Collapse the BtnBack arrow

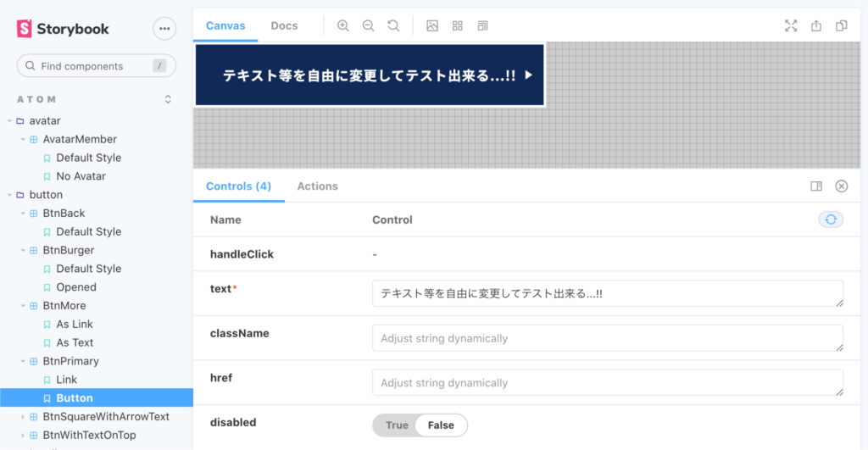pos(23,213)
